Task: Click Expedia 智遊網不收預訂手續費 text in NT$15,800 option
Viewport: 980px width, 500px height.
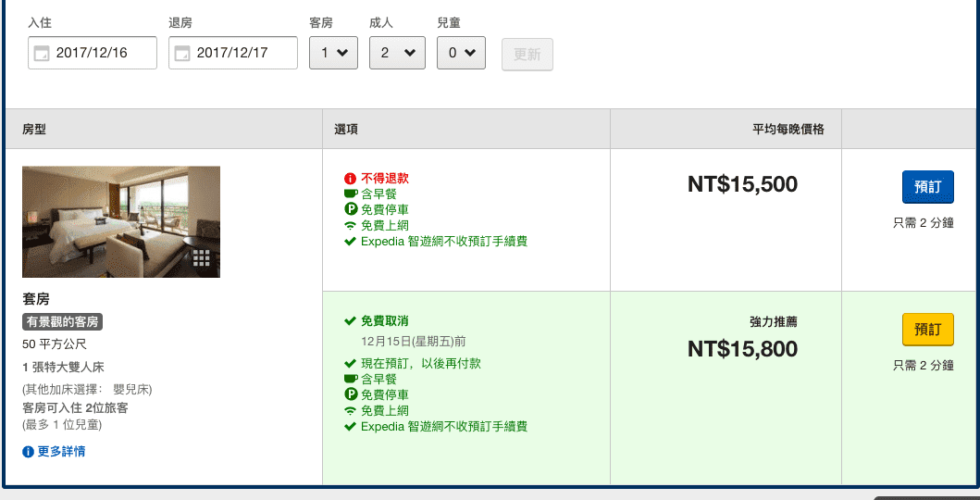Action: [444, 427]
